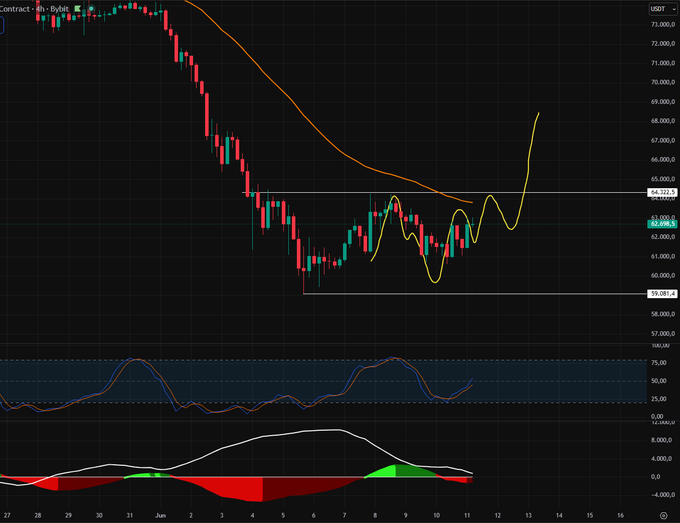Click the 67.000,0 price axis label
680x523 pixels.
(x=663, y=140)
